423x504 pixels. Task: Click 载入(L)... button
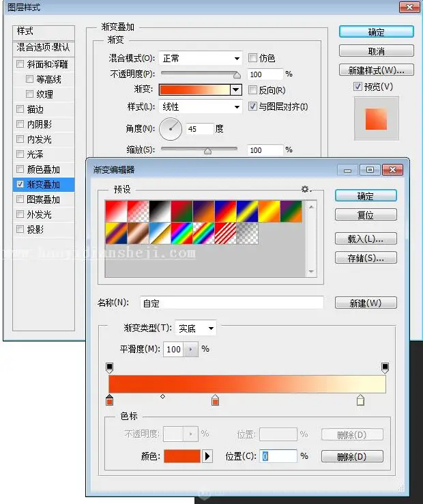366,238
